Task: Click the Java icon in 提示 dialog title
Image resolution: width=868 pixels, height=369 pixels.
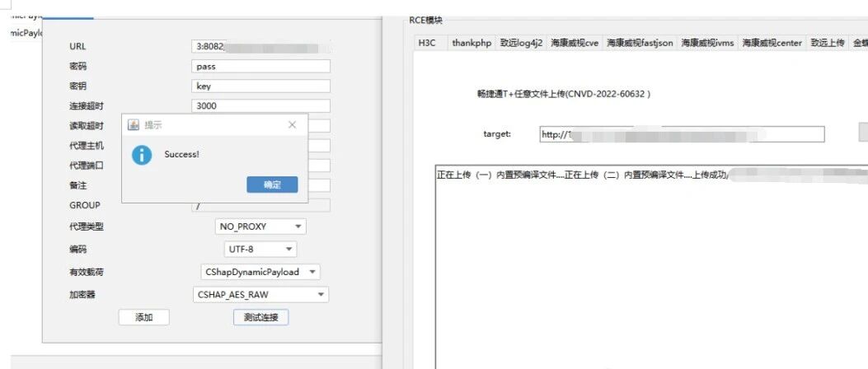Action: [134, 125]
